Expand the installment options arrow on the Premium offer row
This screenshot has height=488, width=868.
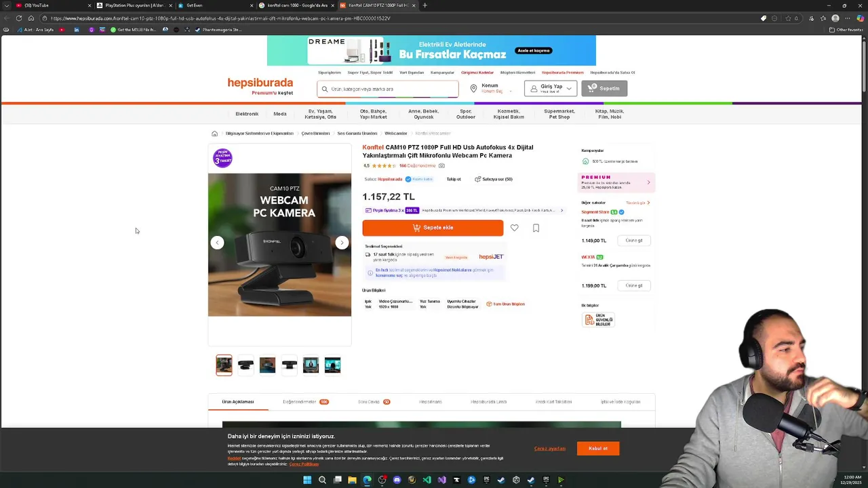(x=561, y=210)
